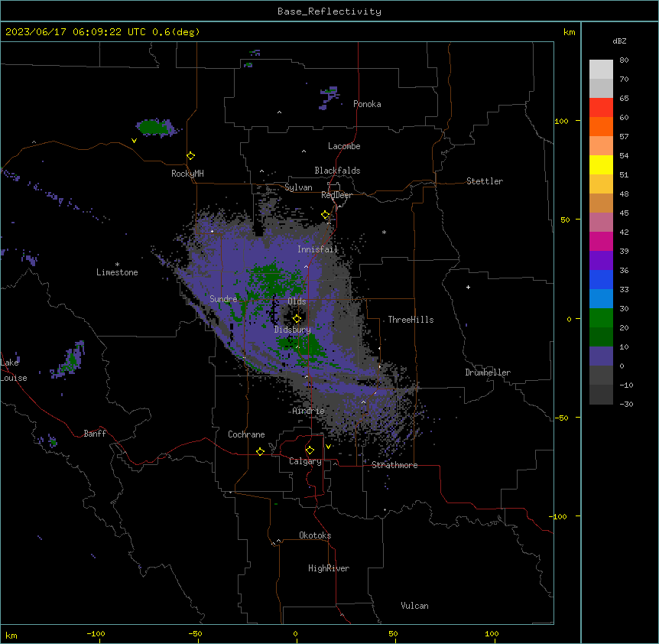Click the Olds label
659x644 pixels.
[x=297, y=301]
